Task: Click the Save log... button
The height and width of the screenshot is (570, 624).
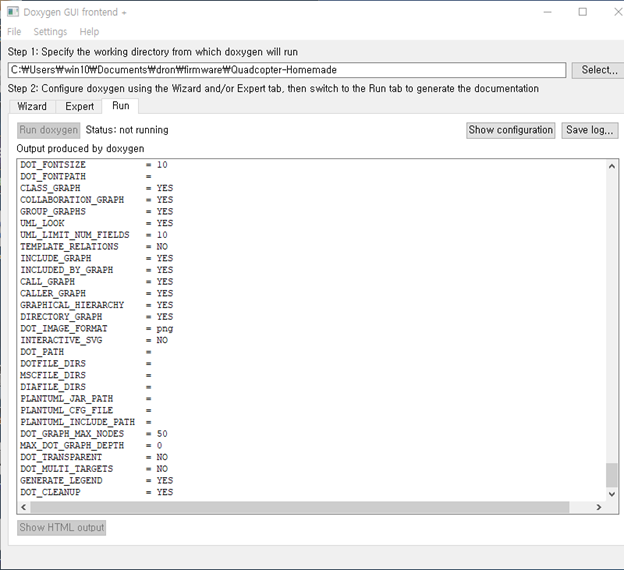Action: [590, 130]
